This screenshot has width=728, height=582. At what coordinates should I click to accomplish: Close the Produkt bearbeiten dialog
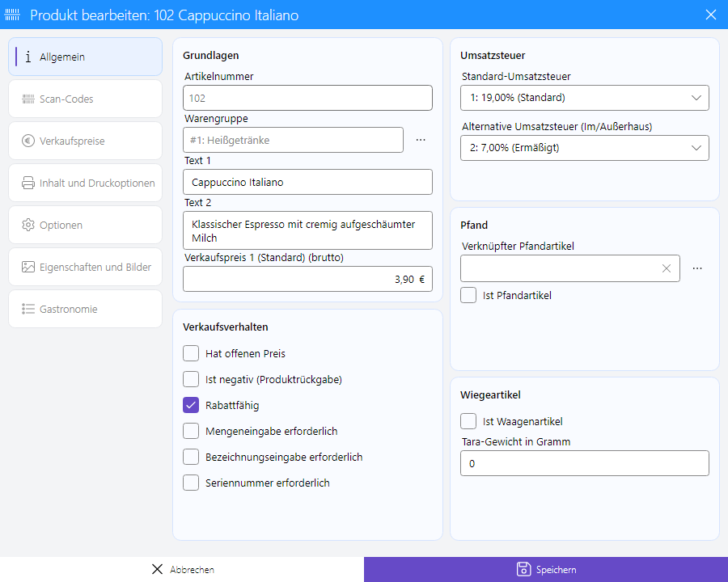[711, 15]
